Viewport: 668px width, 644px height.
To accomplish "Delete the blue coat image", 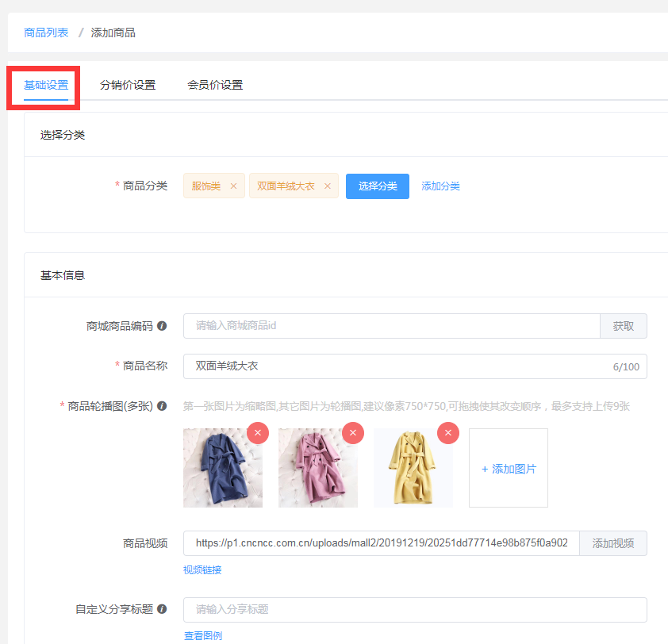I will (258, 433).
